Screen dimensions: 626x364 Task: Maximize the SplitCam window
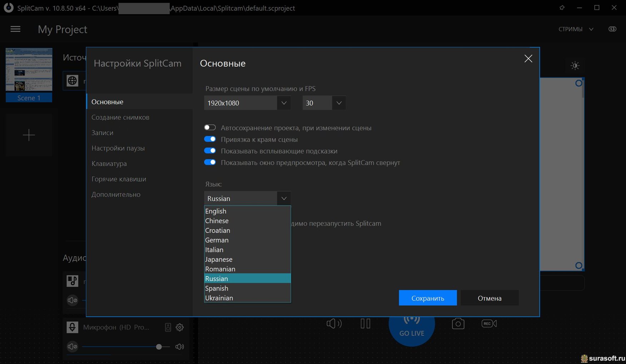597,7
